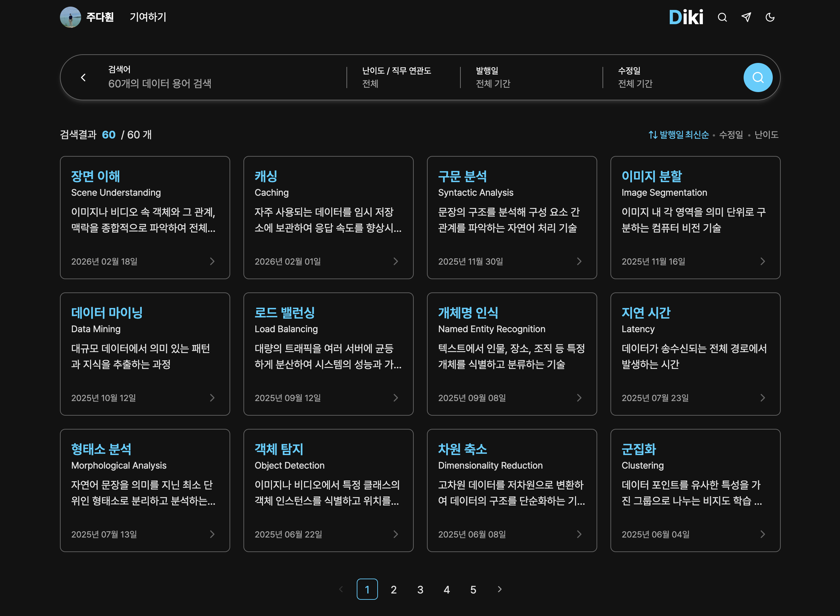
Task: Open the 데이터 마이닝 term link
Action: click(107, 313)
